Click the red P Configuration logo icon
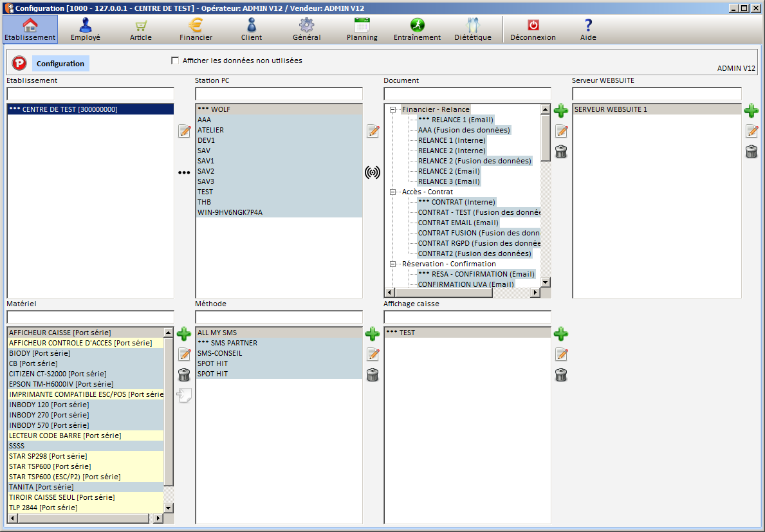 (x=19, y=63)
